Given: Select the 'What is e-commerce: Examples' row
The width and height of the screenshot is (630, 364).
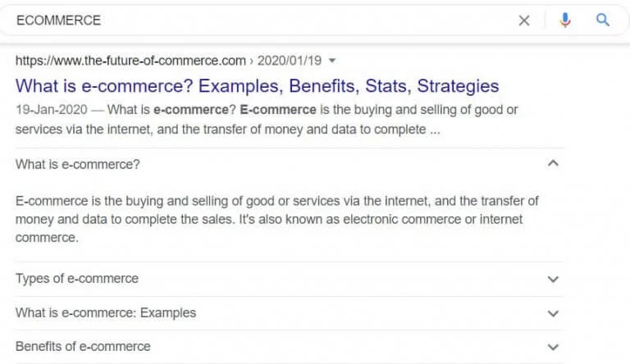Looking at the screenshot, I should [290, 313].
